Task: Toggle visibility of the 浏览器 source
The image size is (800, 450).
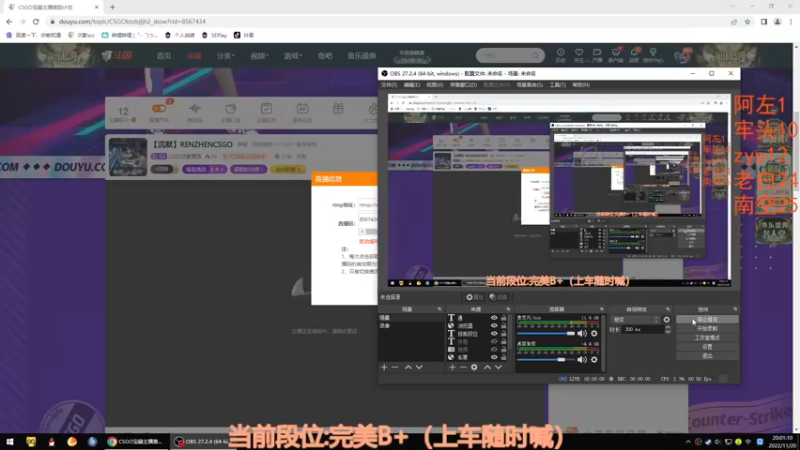Action: [x=494, y=326]
